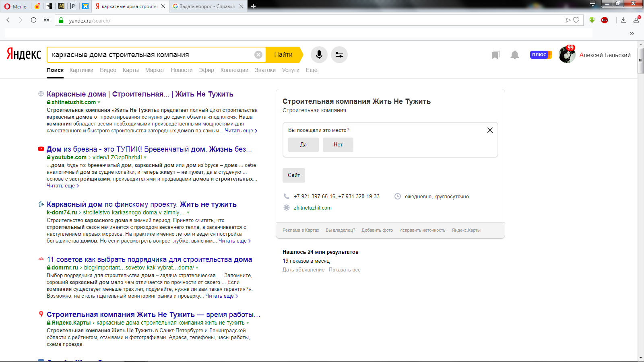The image size is (644, 362).
Task: Open the first Каркасные дома result title
Action: pos(140,94)
